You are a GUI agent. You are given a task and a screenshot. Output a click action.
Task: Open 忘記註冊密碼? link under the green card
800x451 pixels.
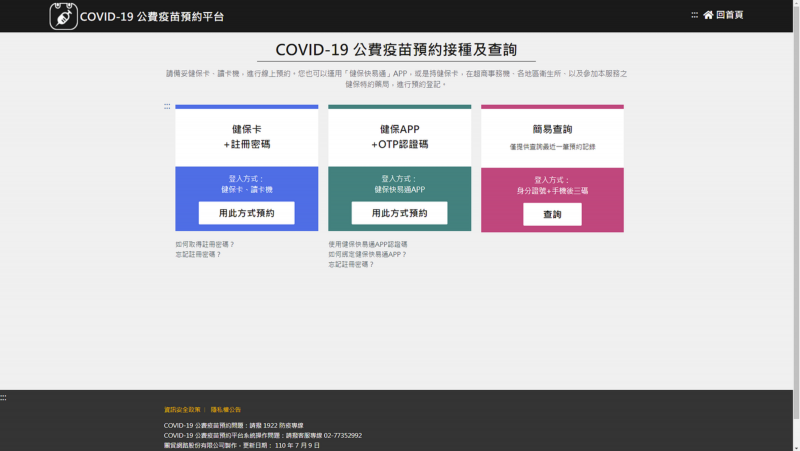[x=351, y=264]
